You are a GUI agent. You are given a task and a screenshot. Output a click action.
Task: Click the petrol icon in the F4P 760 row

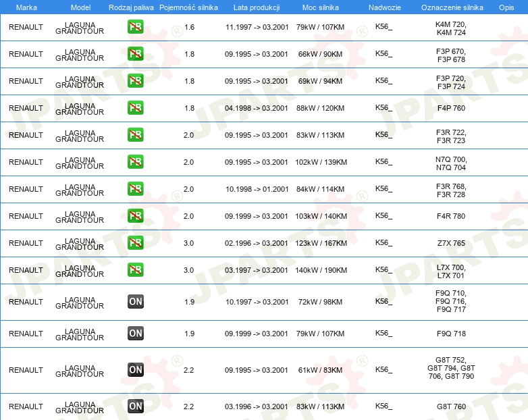(136, 108)
